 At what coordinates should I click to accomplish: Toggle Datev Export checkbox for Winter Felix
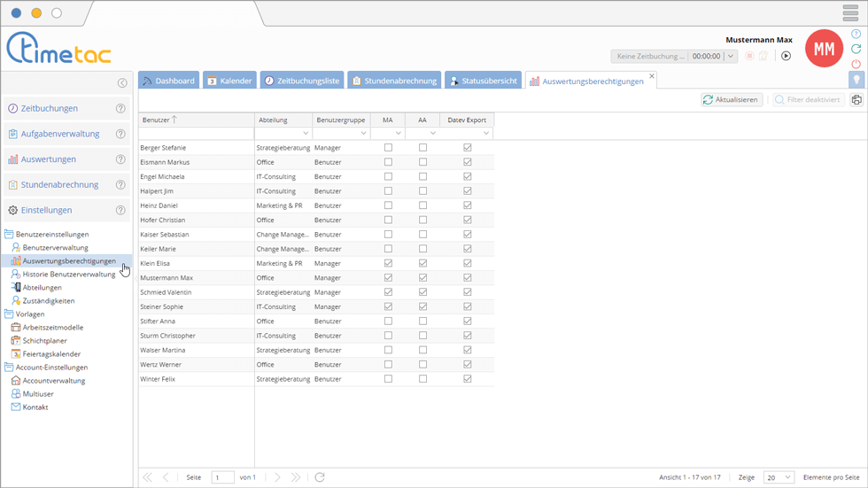pos(467,379)
